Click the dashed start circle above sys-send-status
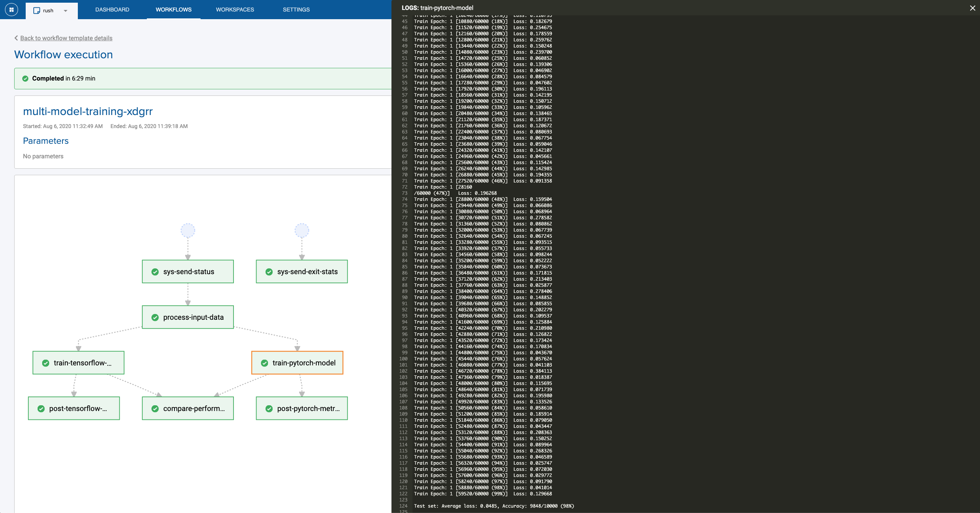 tap(188, 230)
